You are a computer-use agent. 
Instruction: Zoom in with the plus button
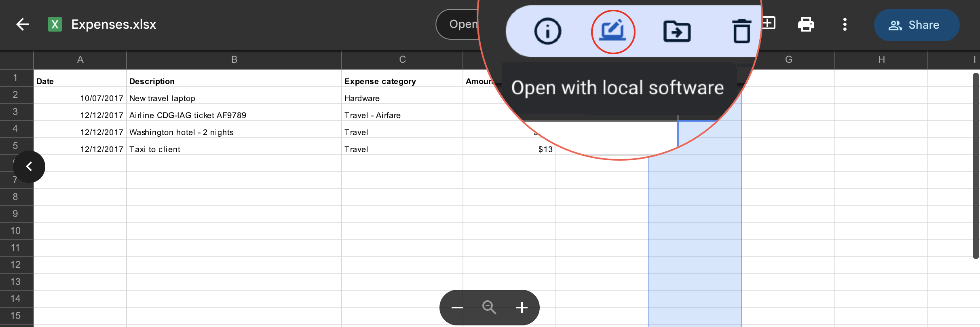(522, 308)
